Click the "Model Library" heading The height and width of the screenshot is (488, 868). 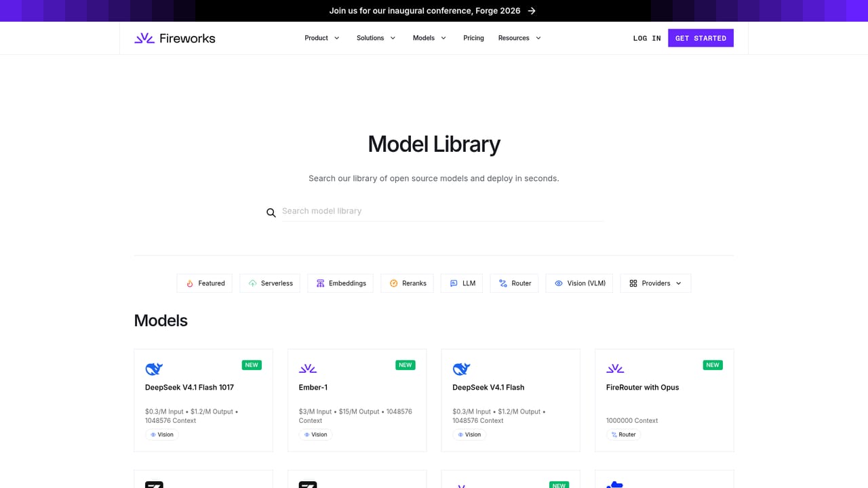point(434,144)
